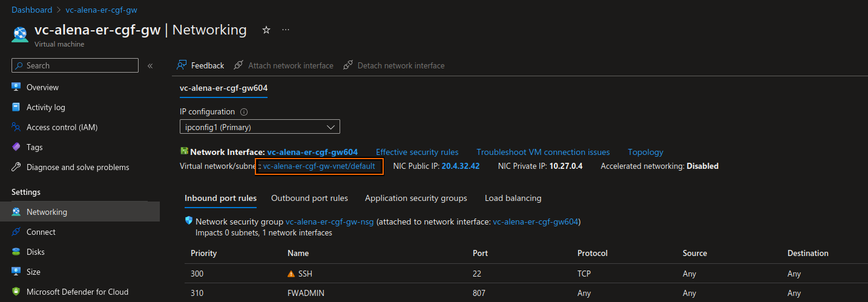
Task: Click the Diagnose and solve problems wrench icon
Action: [x=16, y=167]
